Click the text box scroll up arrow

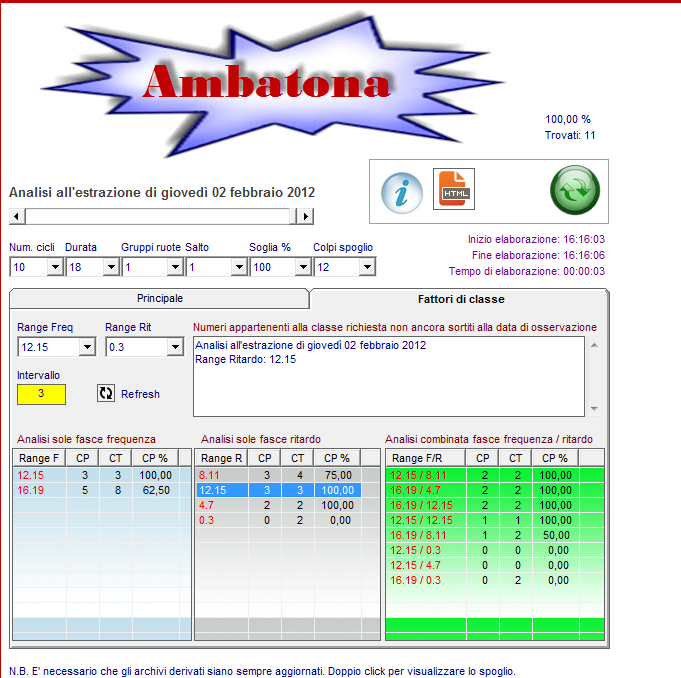595,345
